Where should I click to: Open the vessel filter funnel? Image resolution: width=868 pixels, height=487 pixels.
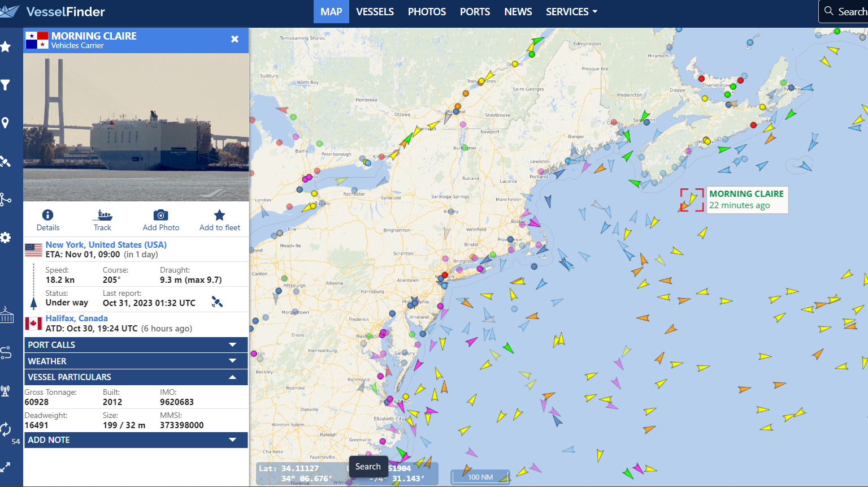point(6,85)
